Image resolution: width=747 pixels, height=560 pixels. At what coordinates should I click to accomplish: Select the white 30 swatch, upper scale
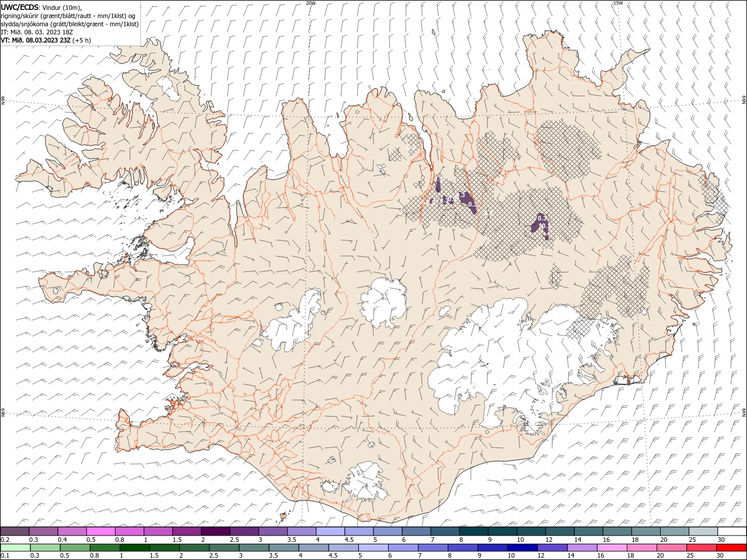coord(732,531)
